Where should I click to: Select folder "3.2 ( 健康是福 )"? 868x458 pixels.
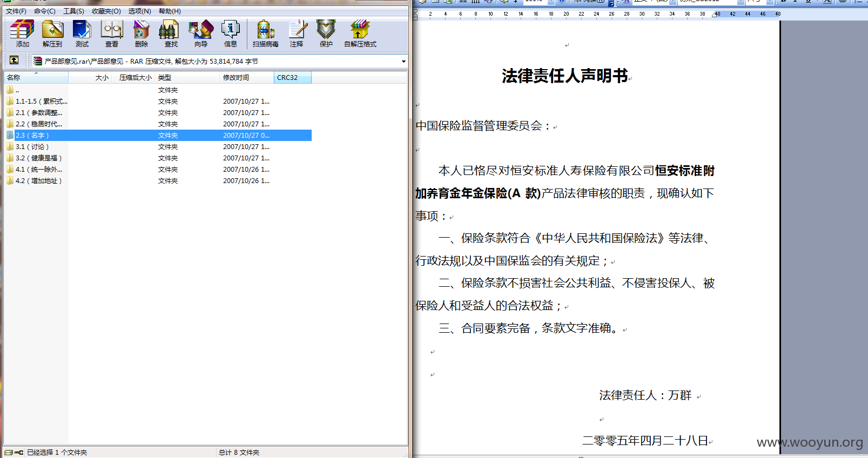(x=158, y=158)
